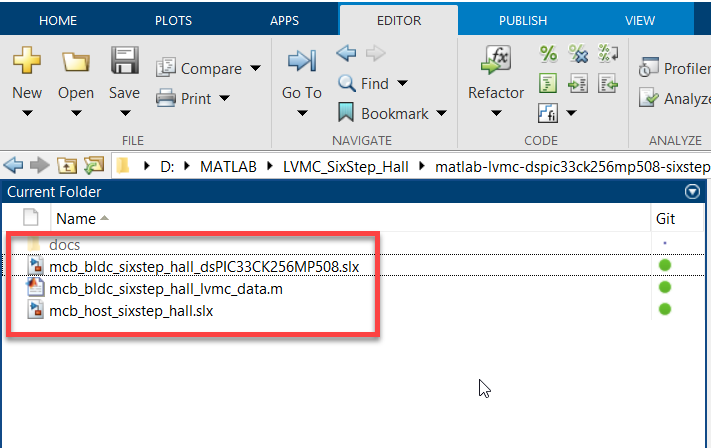Click the MATLAB path segment
Image resolution: width=711 pixels, height=448 pixels.
(228, 167)
